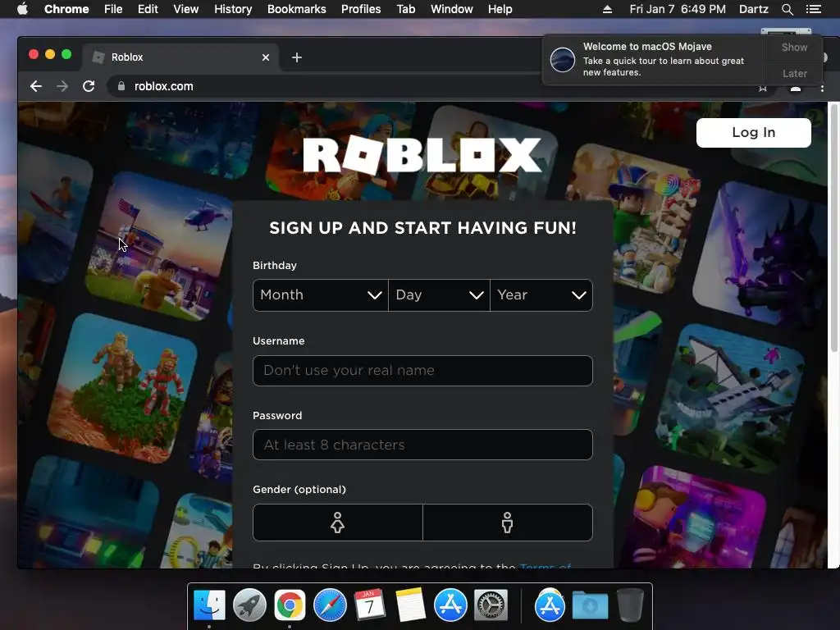This screenshot has width=840, height=630.
Task: Click the padlock site info icon
Action: (121, 86)
